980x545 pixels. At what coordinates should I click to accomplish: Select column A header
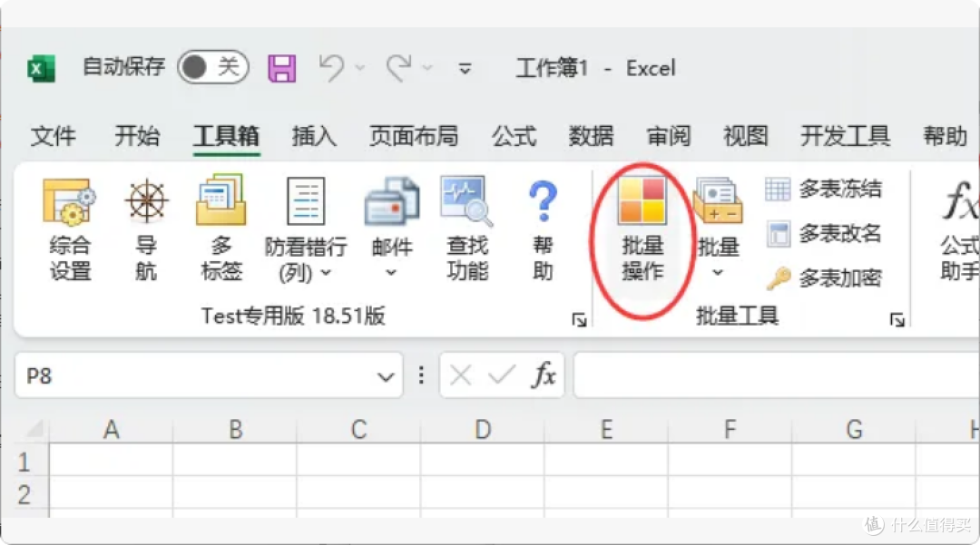(x=112, y=430)
